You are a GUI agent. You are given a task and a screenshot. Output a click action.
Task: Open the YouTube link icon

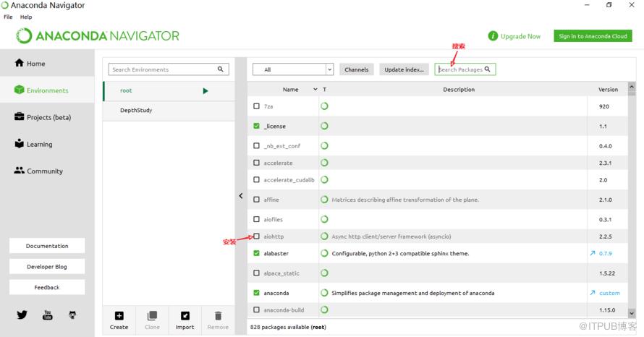tap(48, 315)
